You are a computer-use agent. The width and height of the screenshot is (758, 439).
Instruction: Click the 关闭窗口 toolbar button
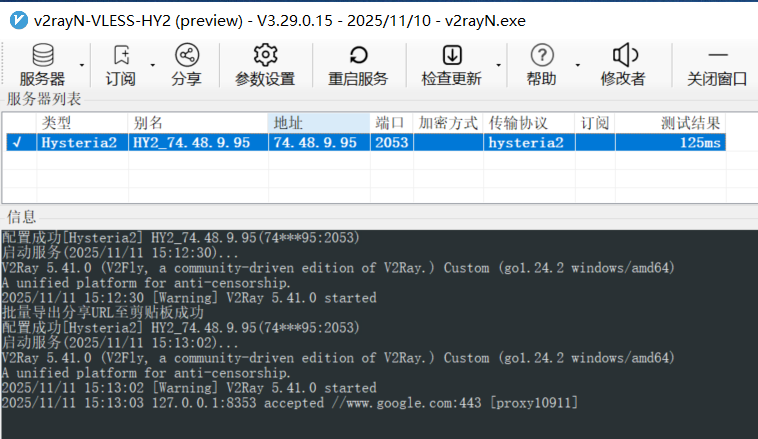coord(717,65)
